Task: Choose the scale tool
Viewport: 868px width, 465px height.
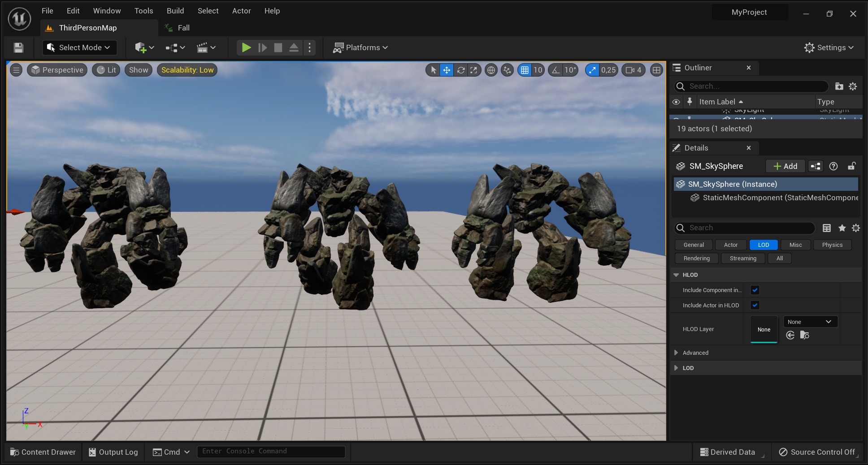Action: (474, 70)
